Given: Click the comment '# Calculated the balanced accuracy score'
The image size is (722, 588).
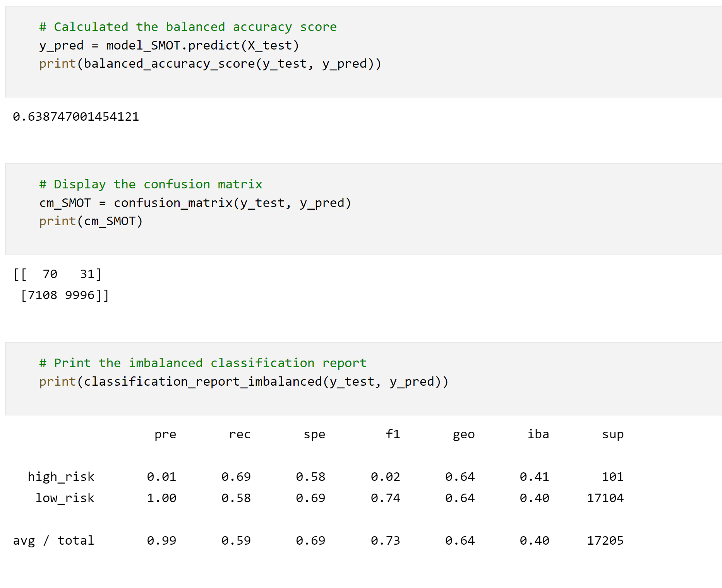Looking at the screenshot, I should (x=188, y=27).
